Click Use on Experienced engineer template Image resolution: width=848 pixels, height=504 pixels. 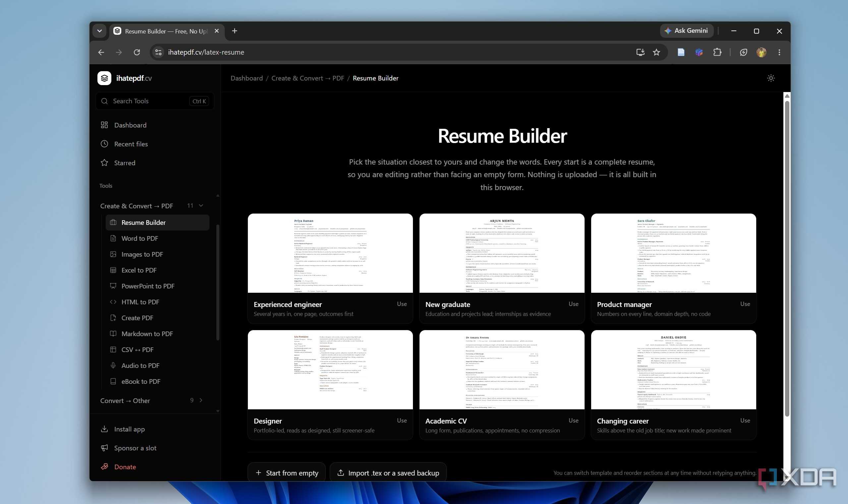pyautogui.click(x=402, y=304)
